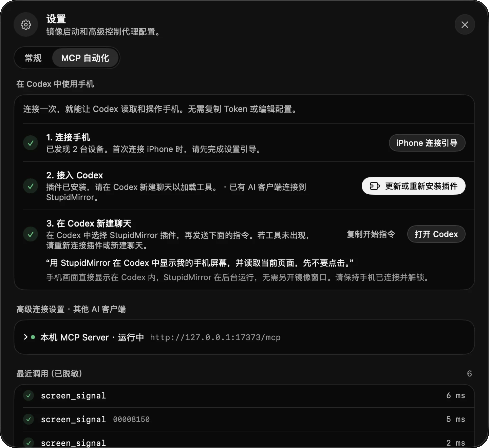Click the 1. 连接手机 step title
The width and height of the screenshot is (489, 448).
68,137
